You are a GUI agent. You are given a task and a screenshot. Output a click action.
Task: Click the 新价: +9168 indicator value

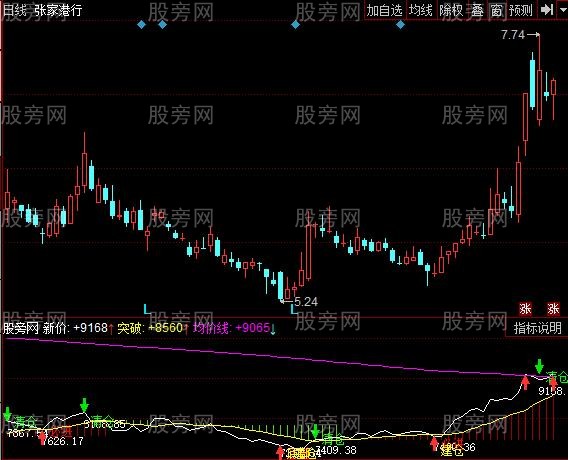coord(75,328)
